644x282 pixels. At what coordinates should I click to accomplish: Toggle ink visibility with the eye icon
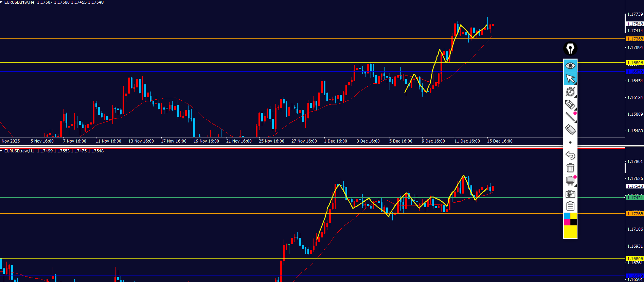click(x=570, y=65)
